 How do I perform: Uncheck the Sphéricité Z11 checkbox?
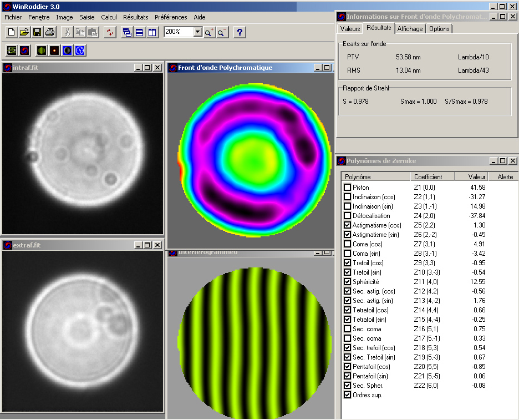pyautogui.click(x=347, y=282)
